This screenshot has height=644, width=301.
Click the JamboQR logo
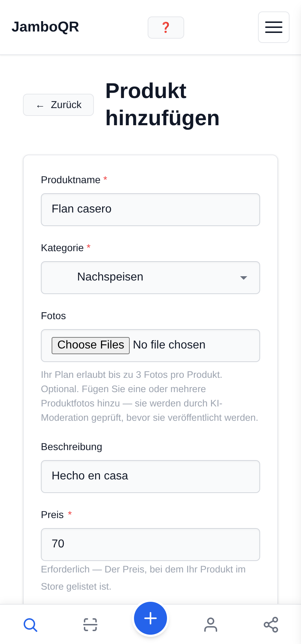coord(45,27)
